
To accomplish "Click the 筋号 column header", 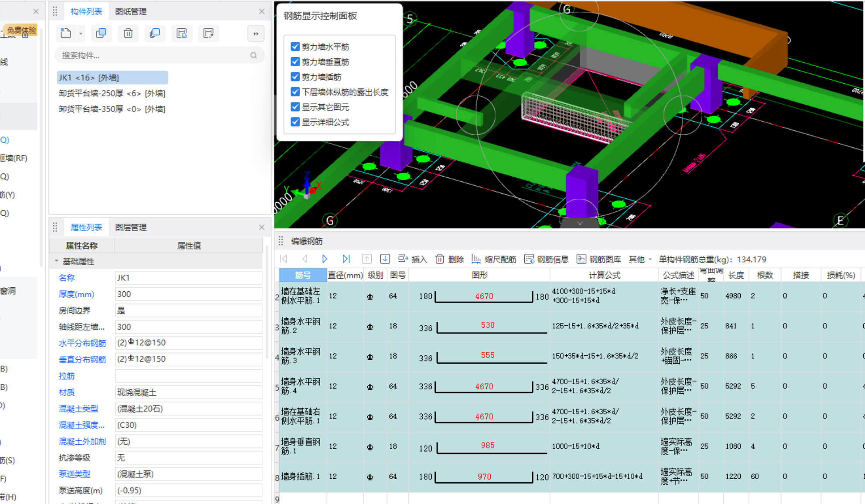I will click(303, 275).
